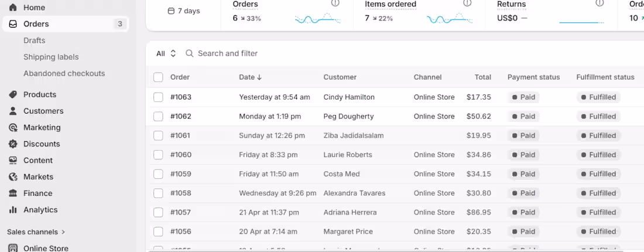This screenshot has height=252, width=644.
Task: Open the 7 days date range picker
Action: click(184, 11)
